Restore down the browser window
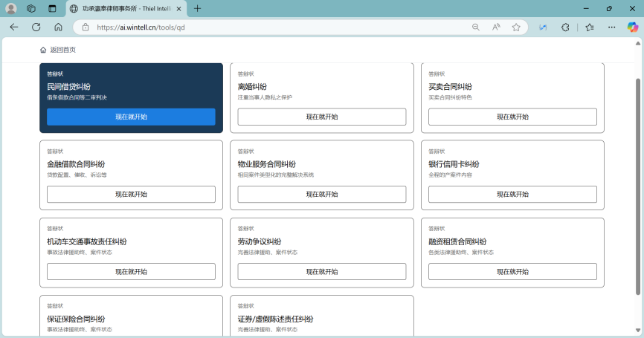Image resolution: width=644 pixels, height=338 pixels. point(609,8)
